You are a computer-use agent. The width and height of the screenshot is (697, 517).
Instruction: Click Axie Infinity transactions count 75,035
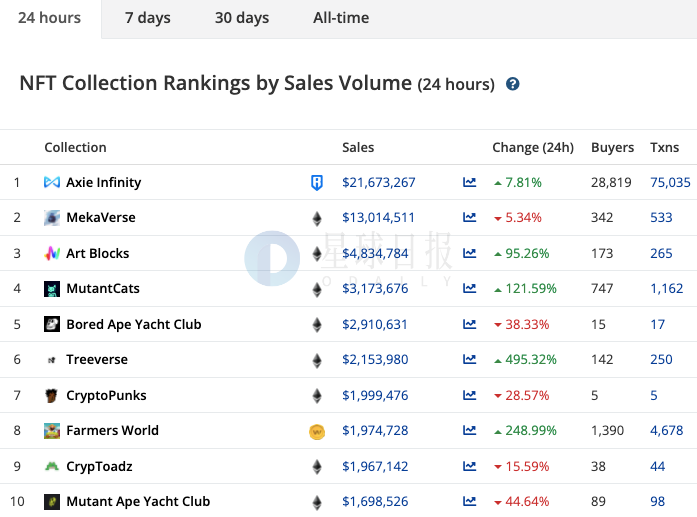pos(670,182)
